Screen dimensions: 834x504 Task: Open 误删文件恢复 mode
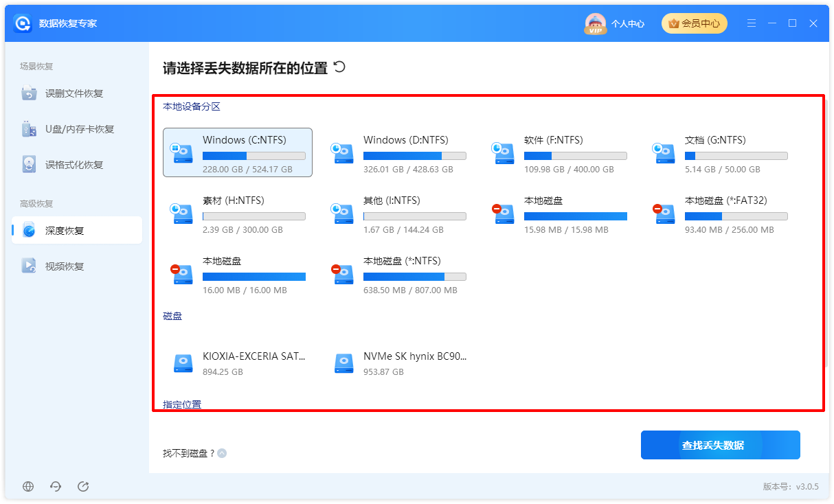[x=77, y=93]
